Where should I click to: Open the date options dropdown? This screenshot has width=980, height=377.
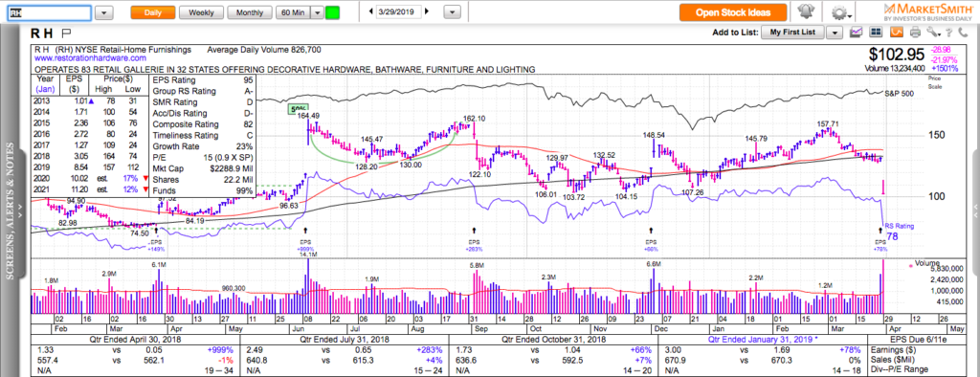coord(454,12)
